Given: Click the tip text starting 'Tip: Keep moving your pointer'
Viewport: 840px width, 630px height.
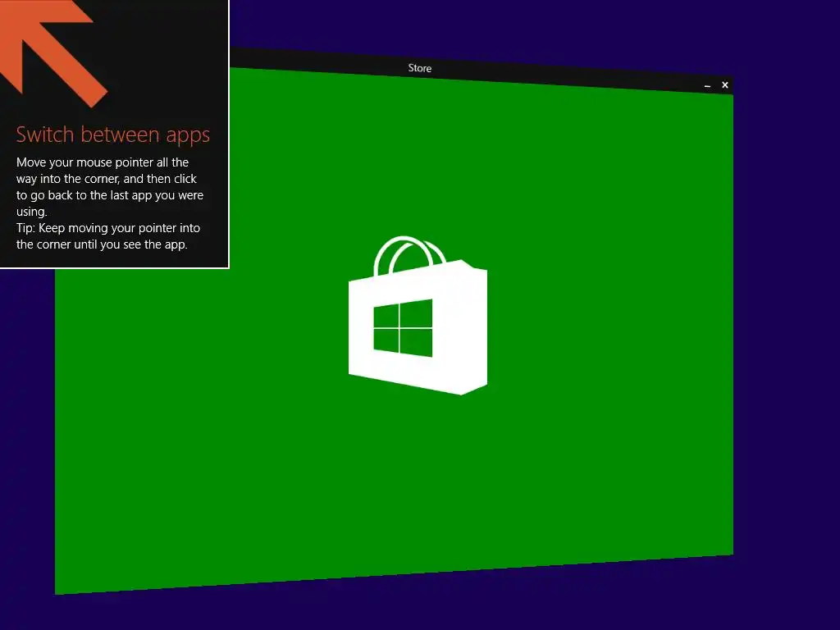Looking at the screenshot, I should coord(108,236).
